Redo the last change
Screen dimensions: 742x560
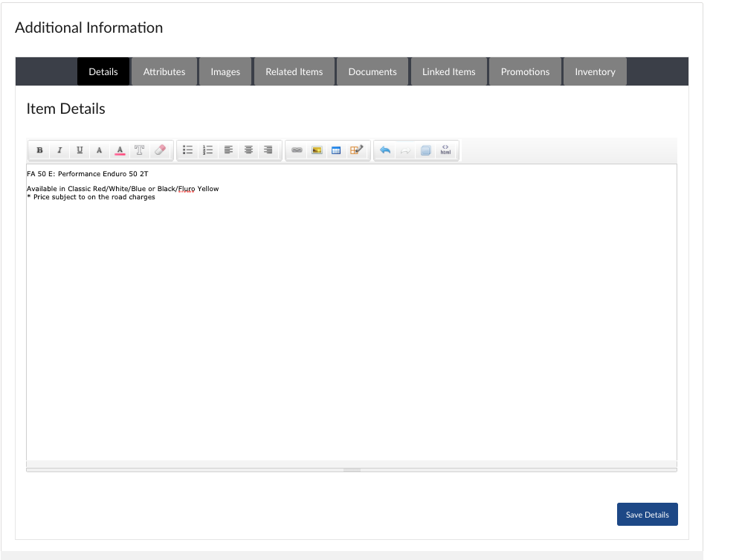404,149
